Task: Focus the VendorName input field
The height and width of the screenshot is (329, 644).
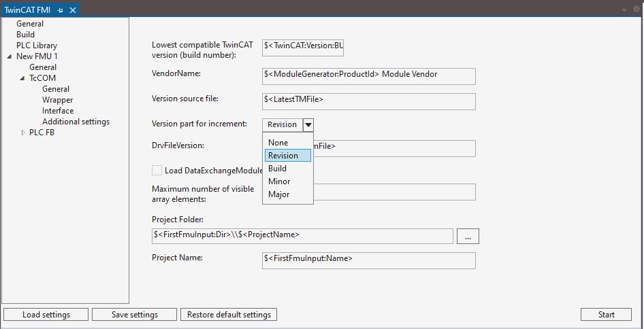Action: tap(369, 77)
